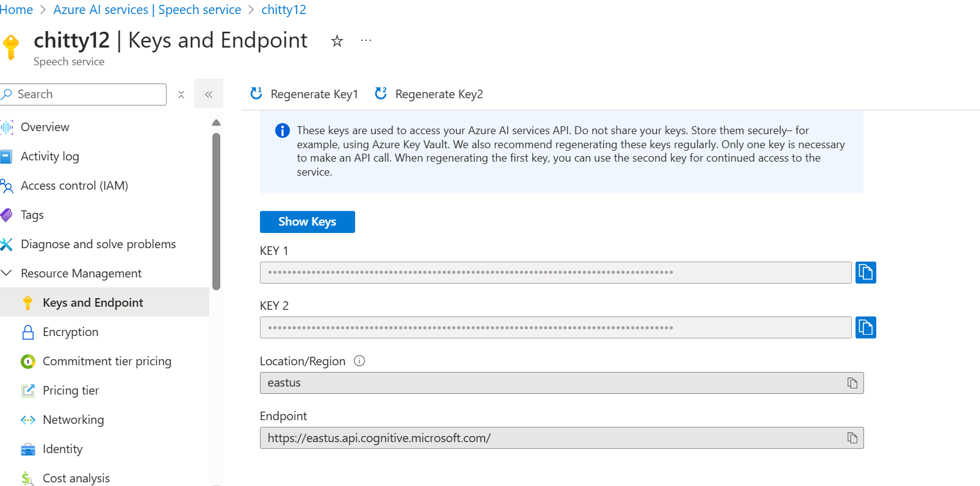The image size is (980, 486).
Task: Click the Show Keys button
Action: tap(308, 222)
